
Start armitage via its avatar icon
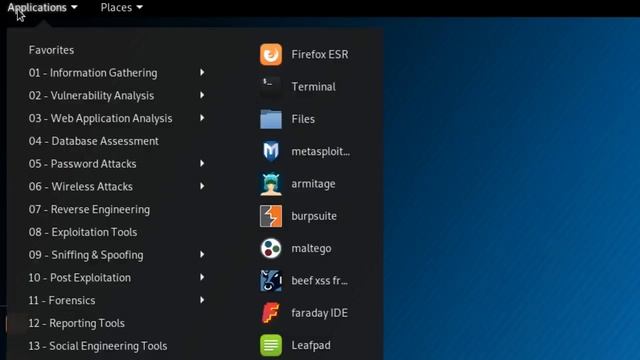point(271,184)
